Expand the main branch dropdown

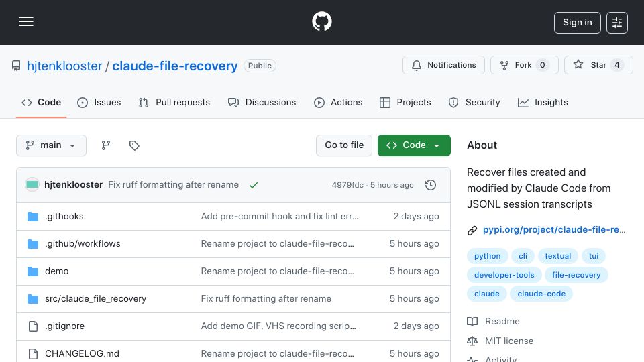tap(52, 145)
